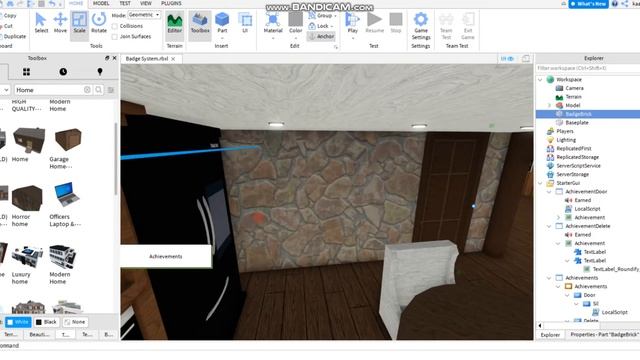Choose the Black background option

coord(46,322)
